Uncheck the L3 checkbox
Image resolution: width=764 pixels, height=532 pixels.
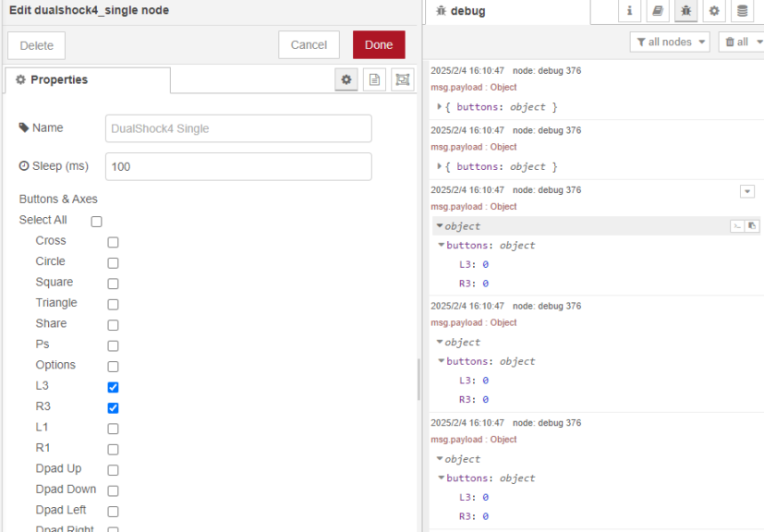[x=113, y=387]
